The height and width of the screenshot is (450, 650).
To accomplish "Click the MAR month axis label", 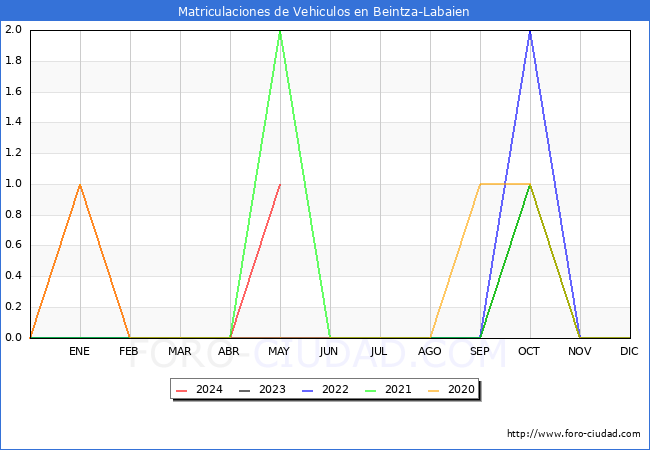I will coord(179,351).
